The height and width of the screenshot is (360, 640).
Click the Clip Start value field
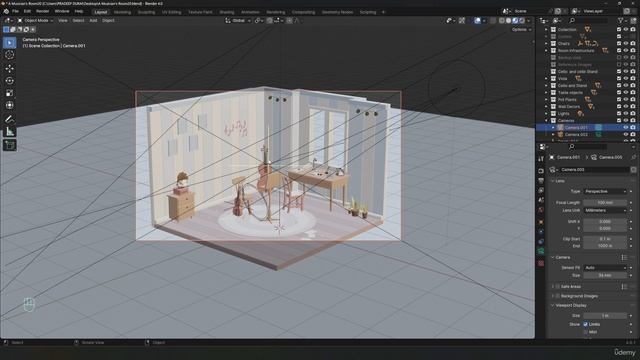605,239
